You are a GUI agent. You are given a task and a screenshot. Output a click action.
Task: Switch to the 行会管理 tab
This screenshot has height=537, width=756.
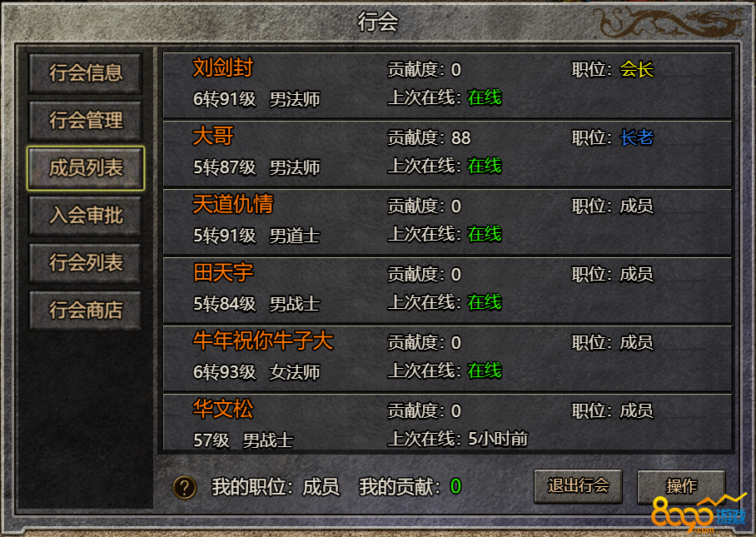coord(86,121)
